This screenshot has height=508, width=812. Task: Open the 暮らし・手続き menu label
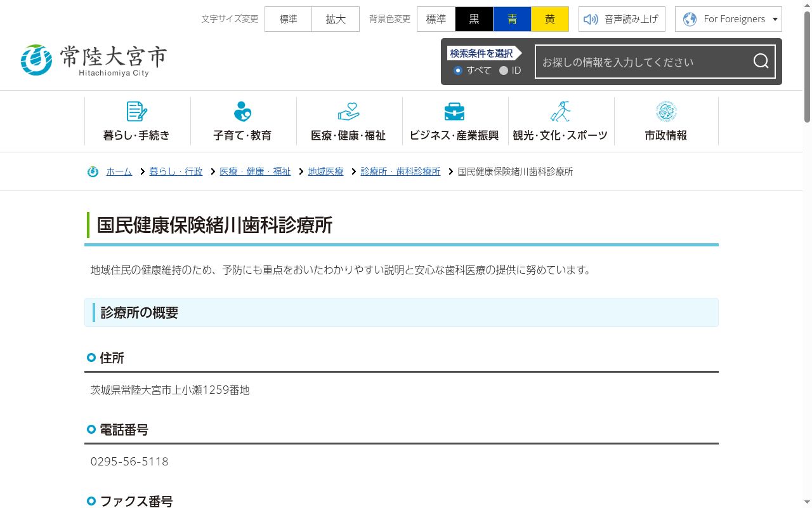tap(136, 135)
